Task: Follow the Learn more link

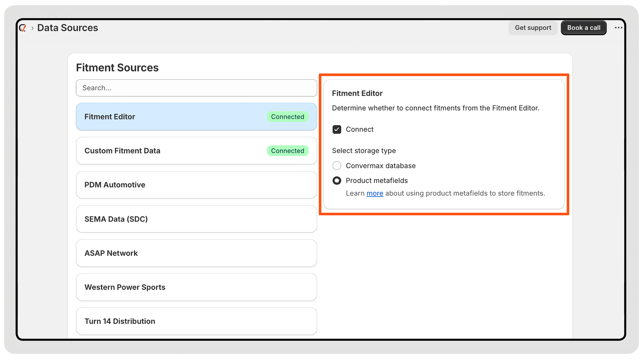Action: coord(374,193)
